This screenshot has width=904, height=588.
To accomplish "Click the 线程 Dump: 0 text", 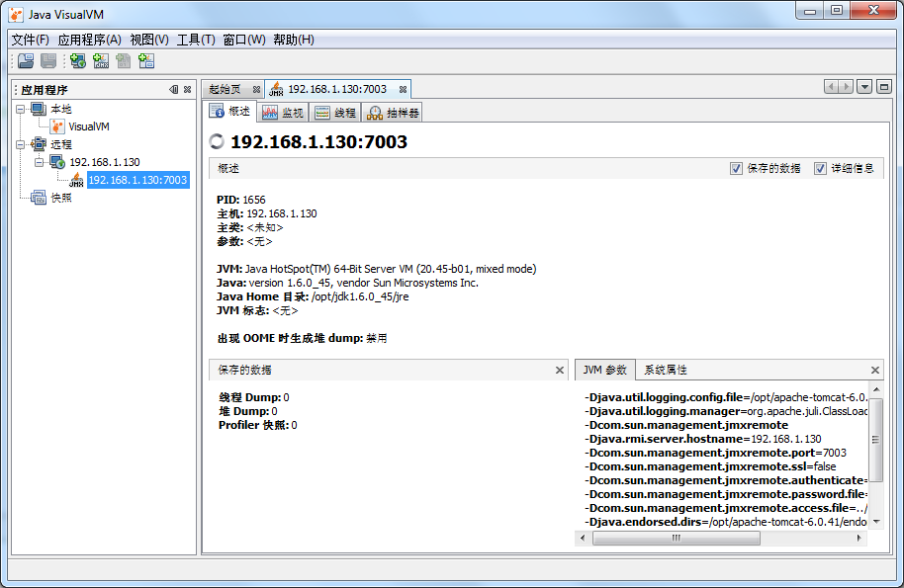I will [253, 397].
